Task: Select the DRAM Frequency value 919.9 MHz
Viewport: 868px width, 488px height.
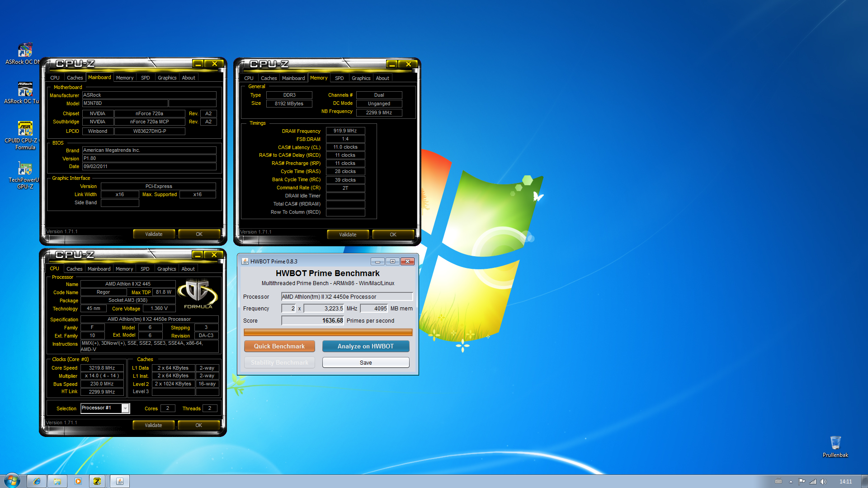Action: click(345, 131)
